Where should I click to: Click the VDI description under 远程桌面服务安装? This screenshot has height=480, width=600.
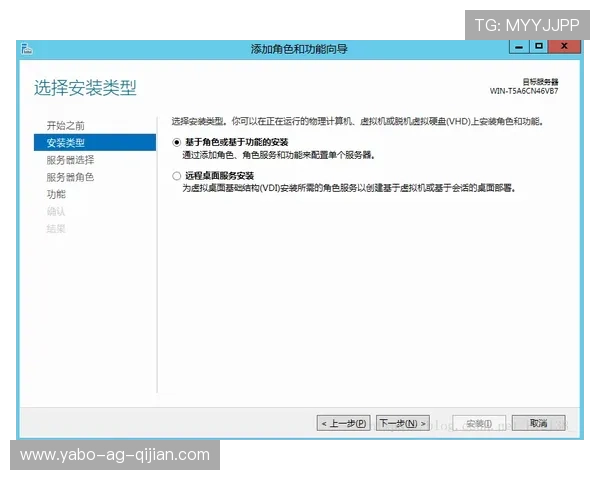(349, 188)
